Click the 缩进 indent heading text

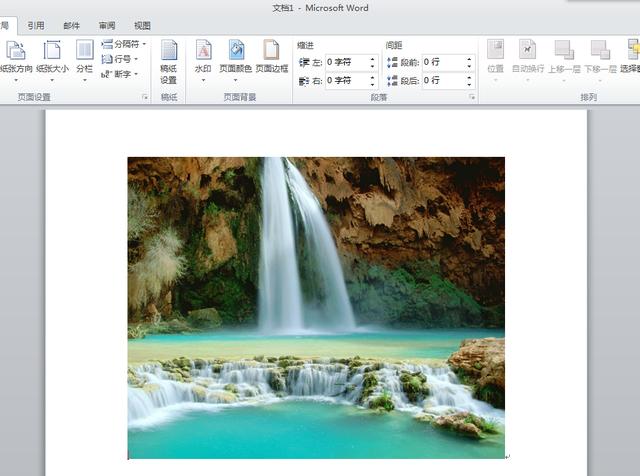[x=305, y=46]
